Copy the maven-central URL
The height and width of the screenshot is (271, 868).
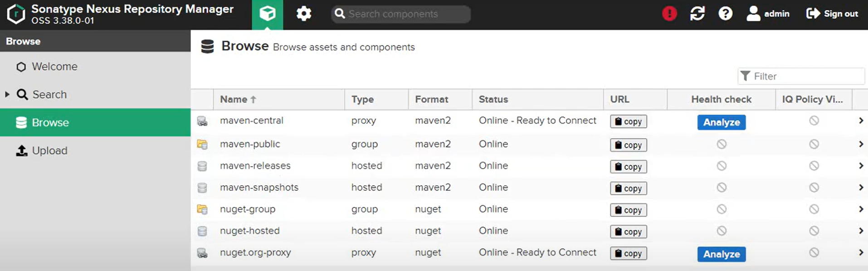(x=629, y=121)
